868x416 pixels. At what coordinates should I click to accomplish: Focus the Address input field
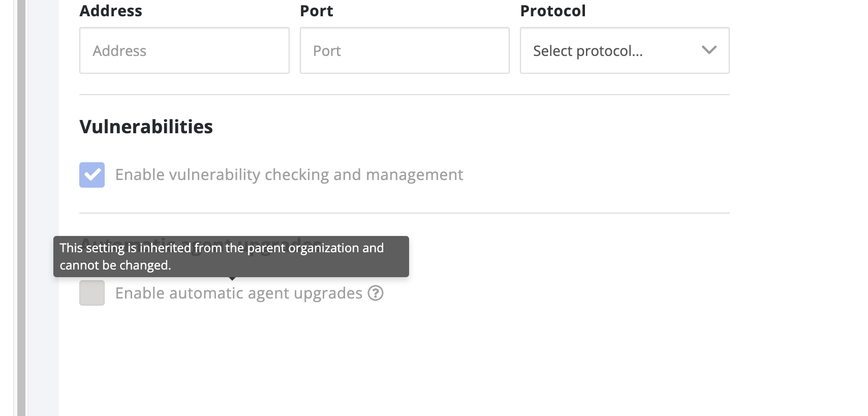(184, 50)
